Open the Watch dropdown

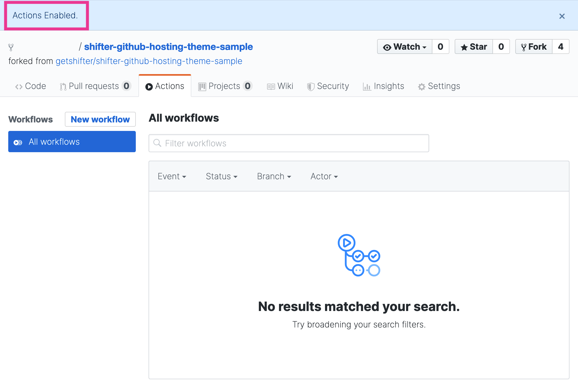click(405, 47)
